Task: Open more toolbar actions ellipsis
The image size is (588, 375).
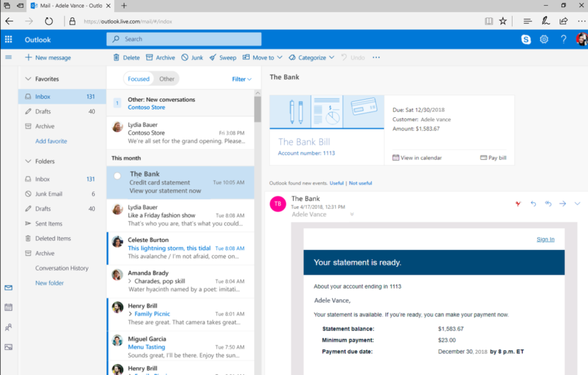Action: pos(376,57)
